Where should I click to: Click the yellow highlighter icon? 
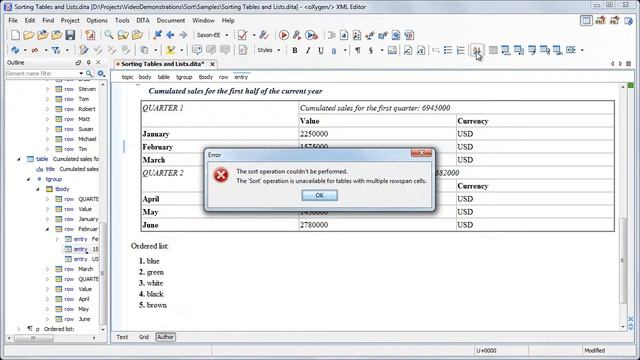[x=171, y=50]
